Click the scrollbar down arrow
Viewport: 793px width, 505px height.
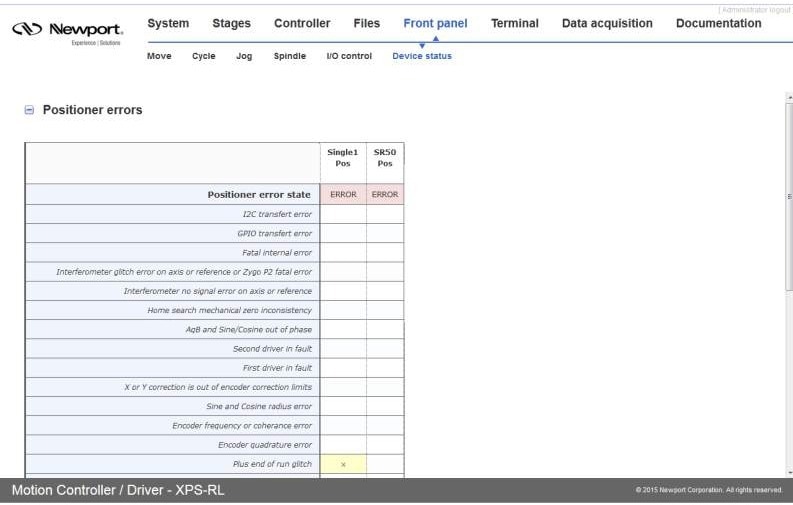[789, 473]
